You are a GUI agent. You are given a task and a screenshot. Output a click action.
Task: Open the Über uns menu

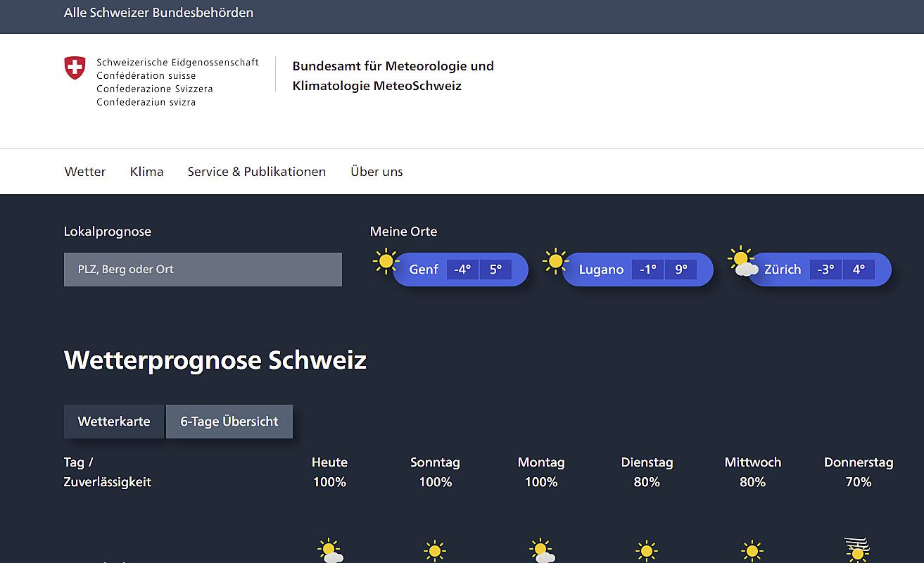[x=376, y=172]
